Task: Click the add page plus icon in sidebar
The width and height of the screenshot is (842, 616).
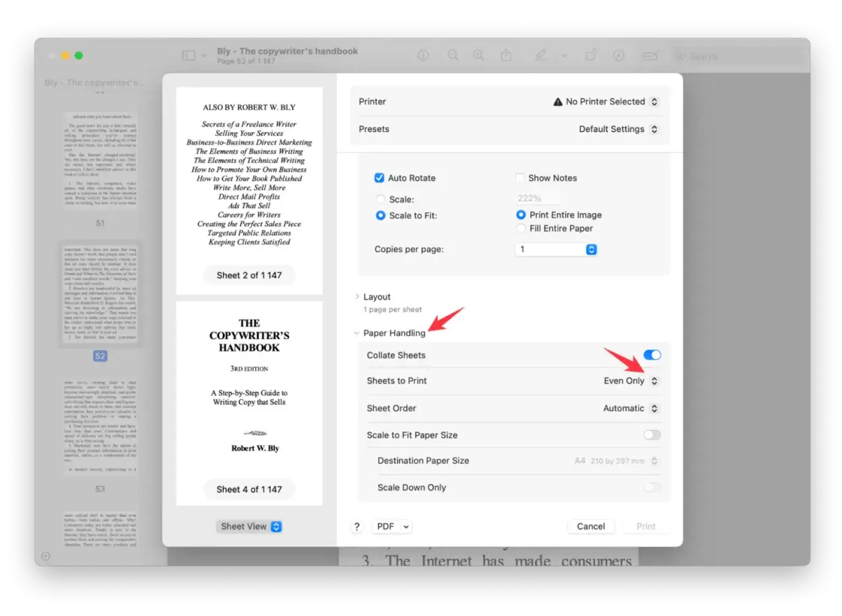Action: pos(45,556)
